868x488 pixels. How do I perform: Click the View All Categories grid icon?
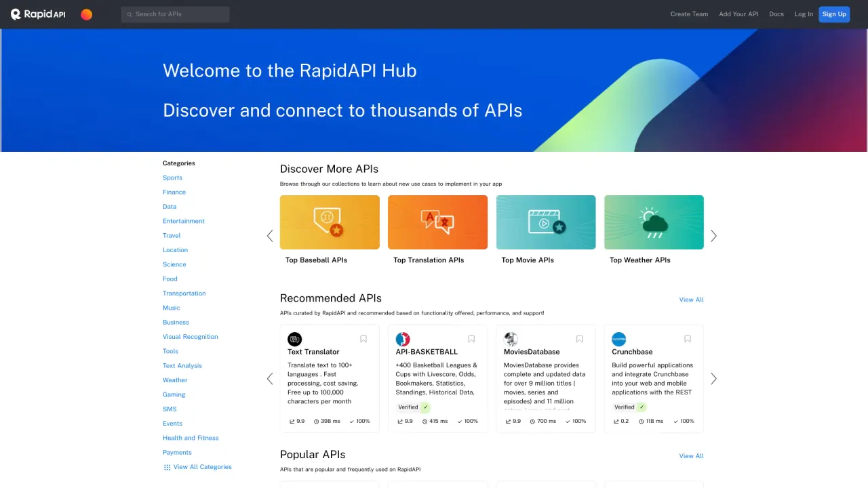click(167, 467)
